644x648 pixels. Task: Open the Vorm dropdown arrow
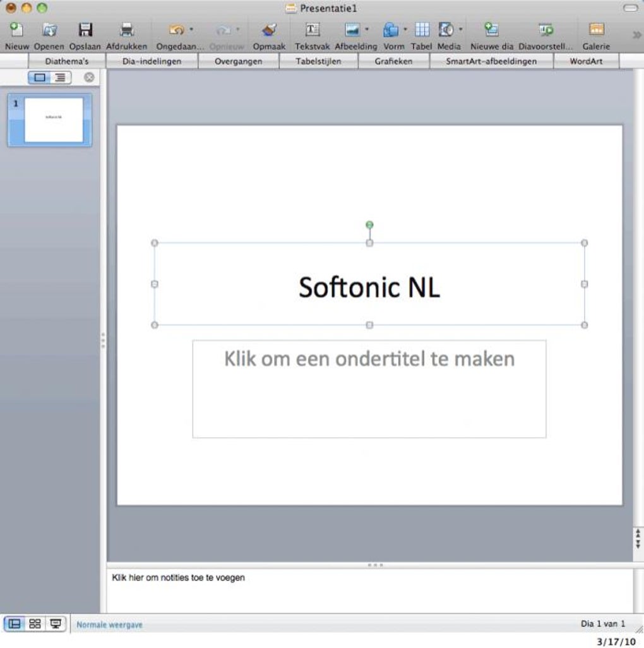405,29
